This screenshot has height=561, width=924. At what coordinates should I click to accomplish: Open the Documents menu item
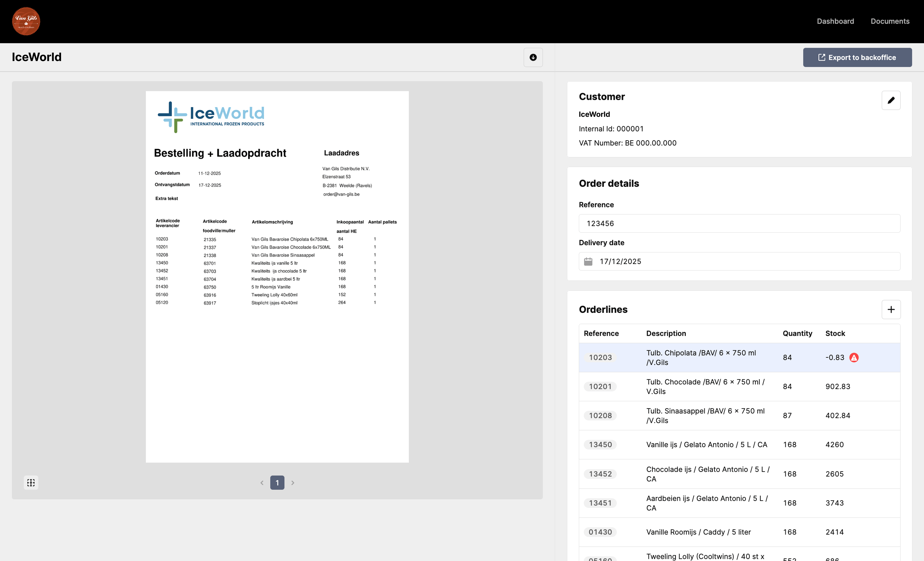(x=889, y=21)
